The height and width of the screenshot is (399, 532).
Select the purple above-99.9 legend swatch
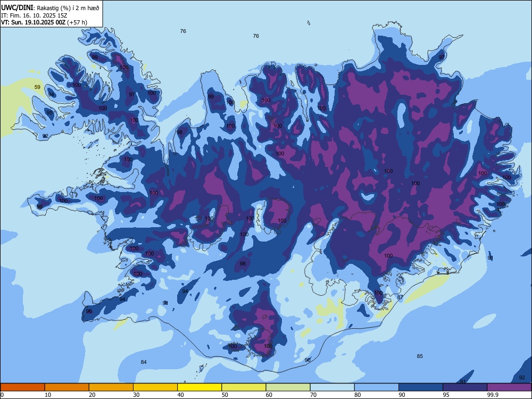click(x=509, y=387)
